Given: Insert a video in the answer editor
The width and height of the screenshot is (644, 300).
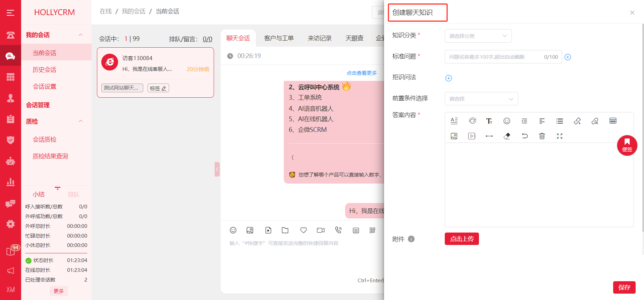Looking at the screenshot, I should click(x=472, y=136).
